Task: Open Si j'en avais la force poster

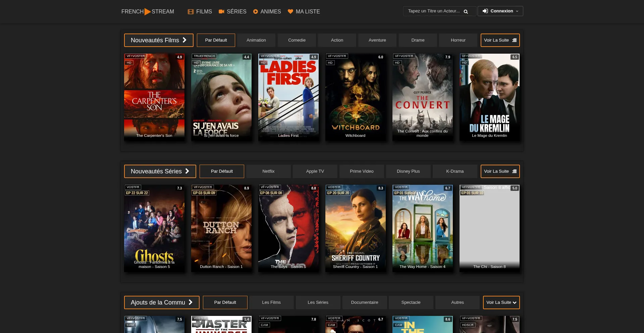Action: pos(221,97)
